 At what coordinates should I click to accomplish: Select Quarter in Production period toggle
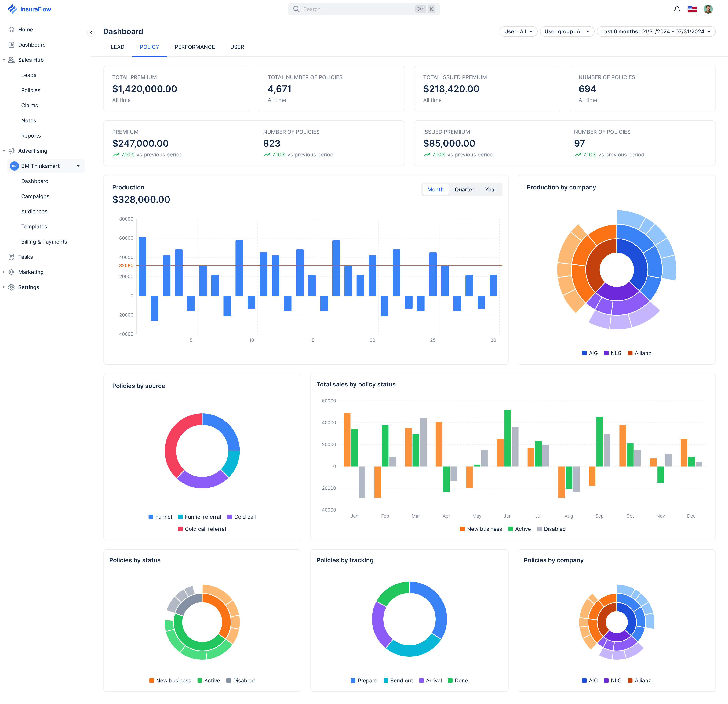pyautogui.click(x=464, y=189)
